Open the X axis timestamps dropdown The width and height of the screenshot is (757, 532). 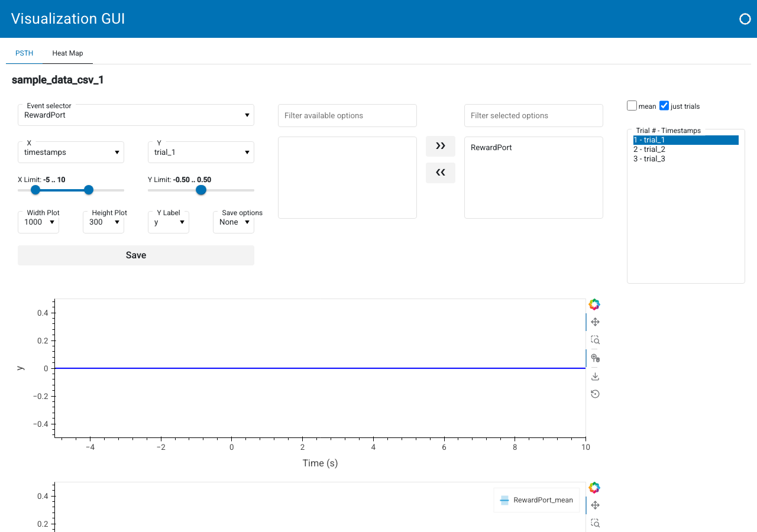[71, 153]
